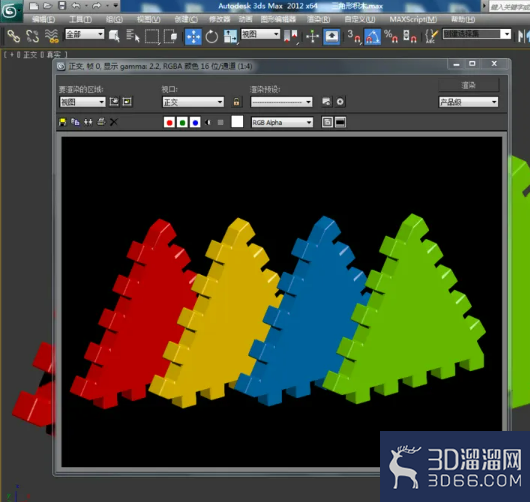Viewport: 530px width, 502px height.
Task: Toggle the Keyboard Shortcut Override button
Action: [332, 36]
